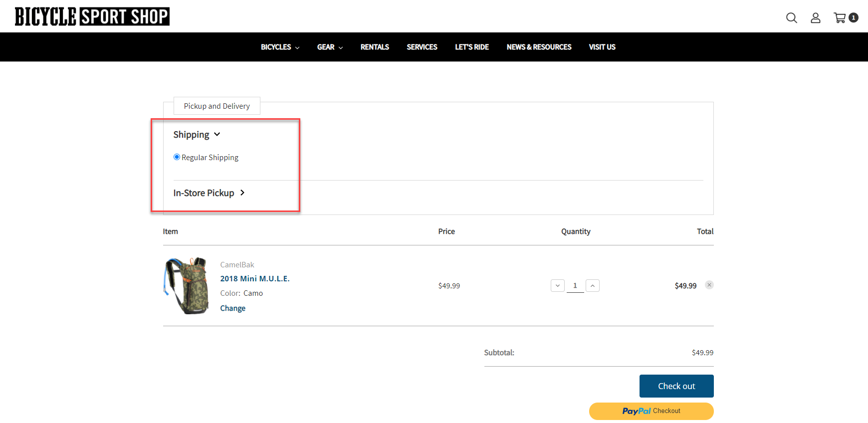868x423 pixels.
Task: Click the Subtotal label
Action: pos(499,353)
